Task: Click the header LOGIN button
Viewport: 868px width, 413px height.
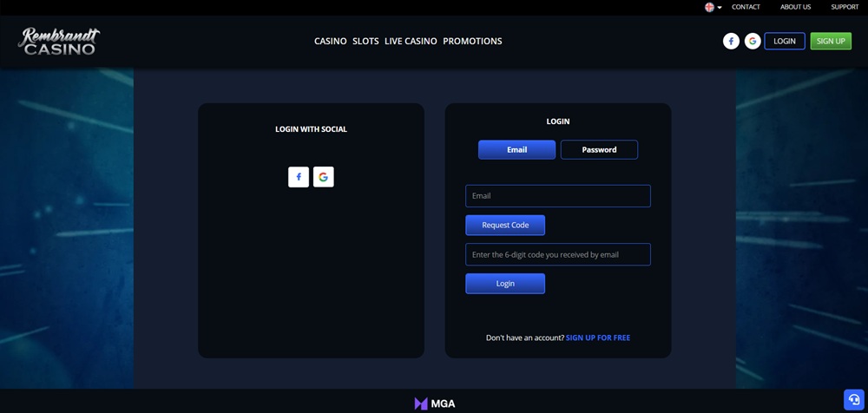Action: click(x=785, y=41)
